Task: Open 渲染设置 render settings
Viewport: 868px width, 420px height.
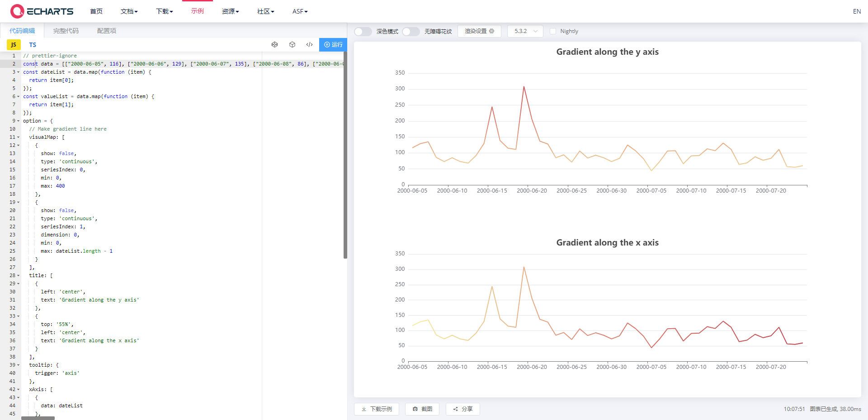Action: point(479,31)
